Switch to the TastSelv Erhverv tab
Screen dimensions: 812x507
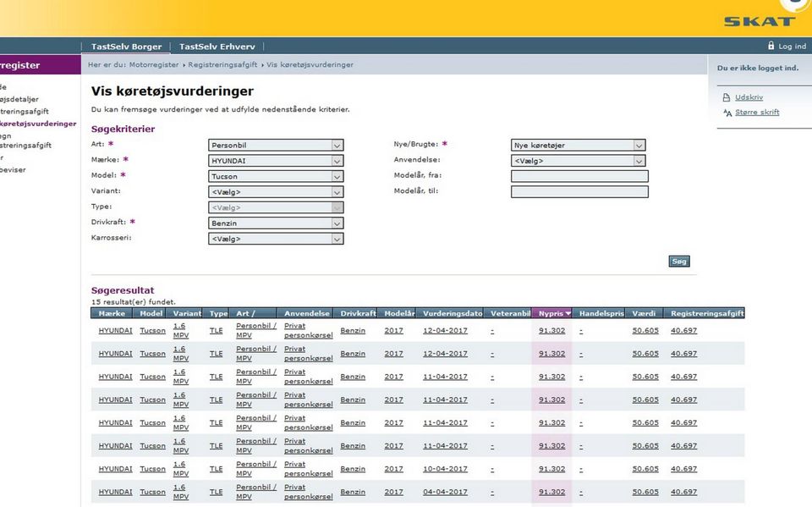[x=217, y=47]
